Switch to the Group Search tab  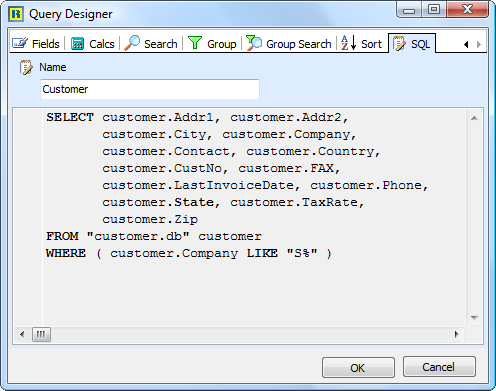pyautogui.click(x=289, y=44)
